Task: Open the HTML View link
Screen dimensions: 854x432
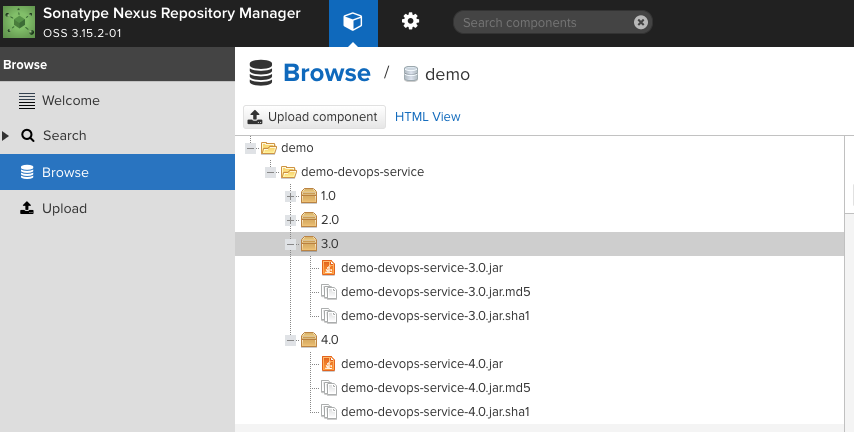Action: click(x=428, y=117)
